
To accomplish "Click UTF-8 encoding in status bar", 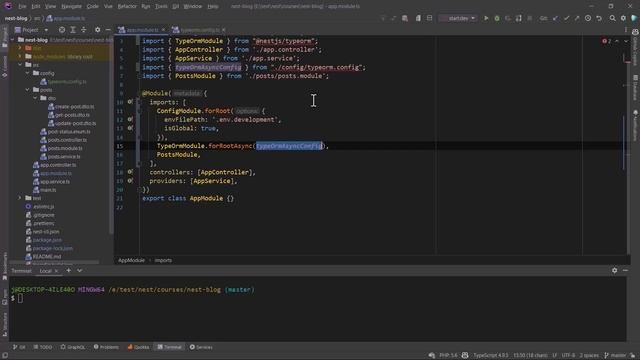I will point(568,355).
